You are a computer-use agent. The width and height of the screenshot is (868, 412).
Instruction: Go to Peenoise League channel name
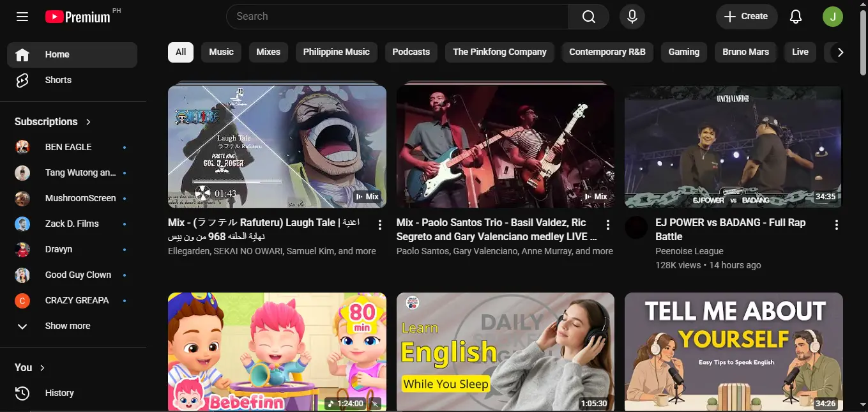click(689, 252)
